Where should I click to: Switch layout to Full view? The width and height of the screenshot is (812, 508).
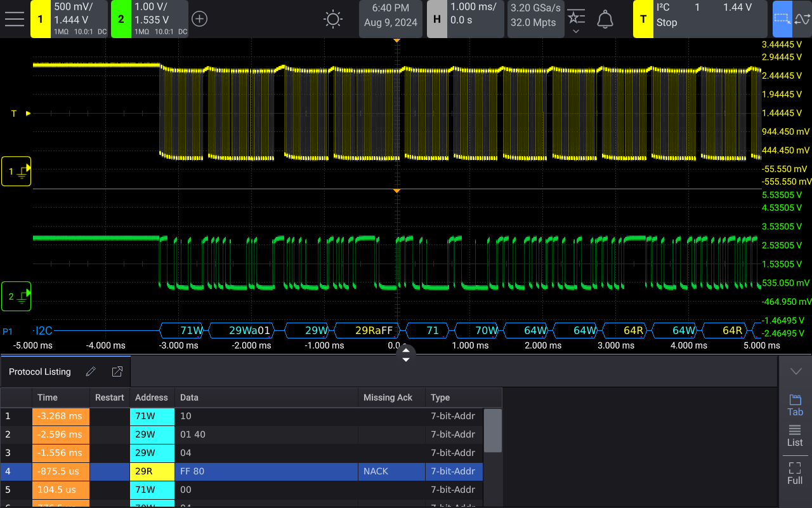(x=796, y=474)
